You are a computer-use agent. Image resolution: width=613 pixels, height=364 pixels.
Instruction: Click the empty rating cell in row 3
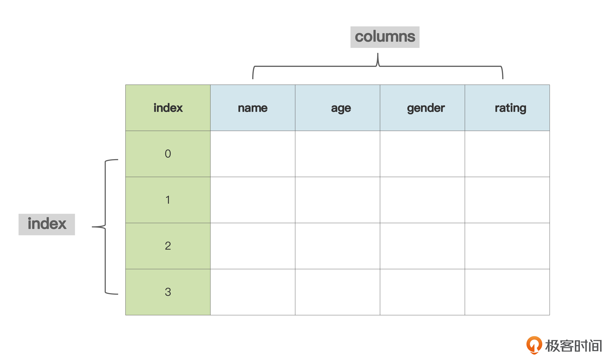click(507, 292)
